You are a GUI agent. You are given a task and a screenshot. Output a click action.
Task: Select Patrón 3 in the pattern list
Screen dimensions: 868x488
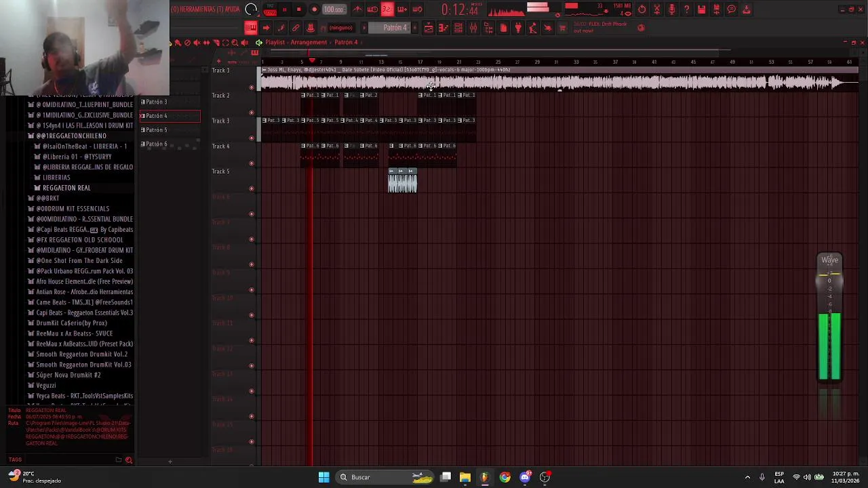click(170, 102)
